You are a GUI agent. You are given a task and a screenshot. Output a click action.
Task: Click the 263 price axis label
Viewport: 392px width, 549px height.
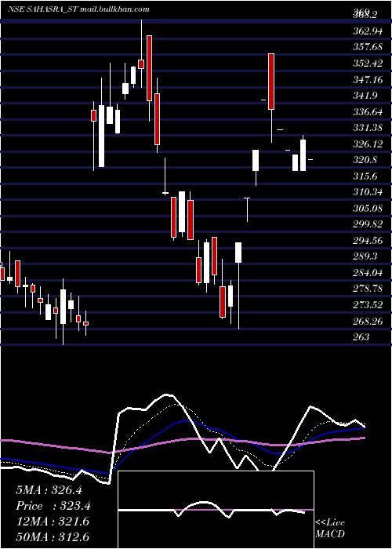(x=361, y=336)
